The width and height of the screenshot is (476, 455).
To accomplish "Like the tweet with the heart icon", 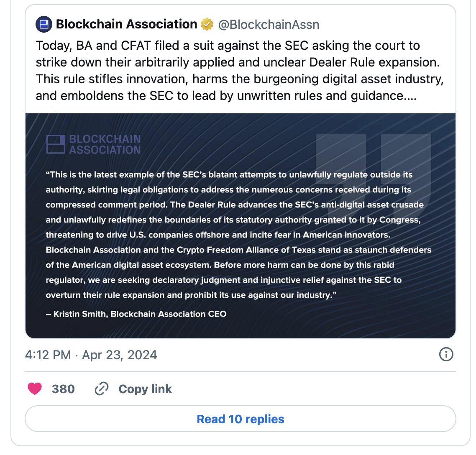I will click(x=35, y=389).
